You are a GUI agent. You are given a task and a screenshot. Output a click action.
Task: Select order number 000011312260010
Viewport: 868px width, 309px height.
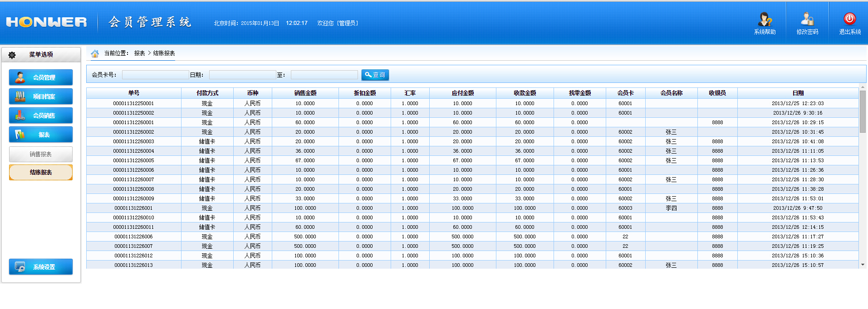(x=133, y=217)
